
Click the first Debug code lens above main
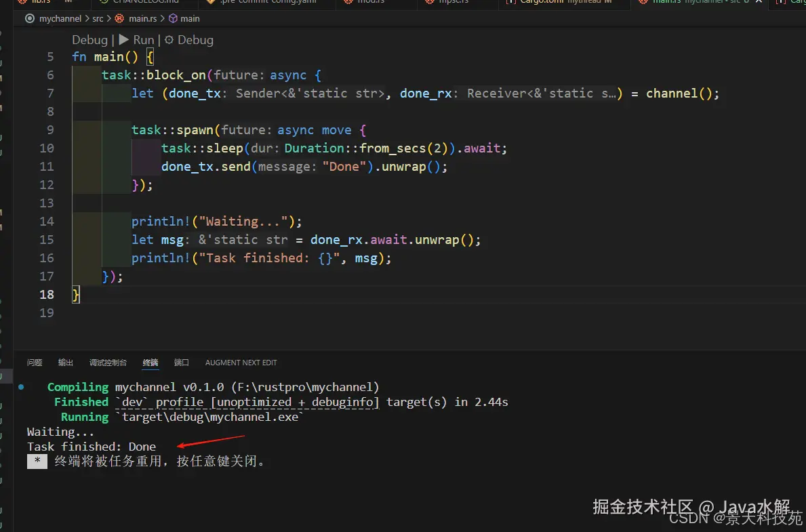point(89,40)
